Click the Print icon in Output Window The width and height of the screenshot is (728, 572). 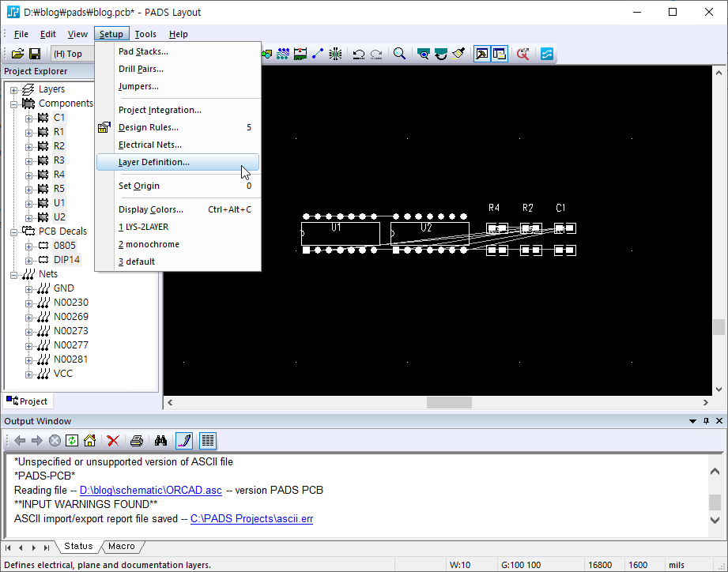coord(137,441)
